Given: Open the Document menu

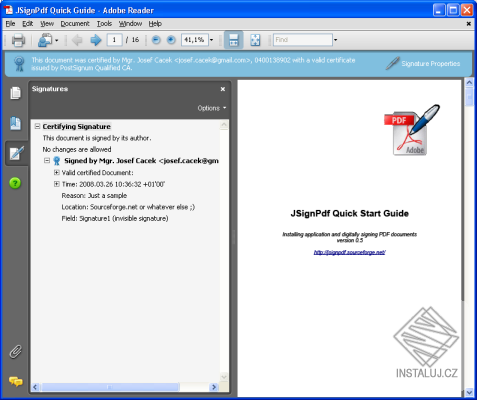Looking at the screenshot, I should (x=75, y=24).
